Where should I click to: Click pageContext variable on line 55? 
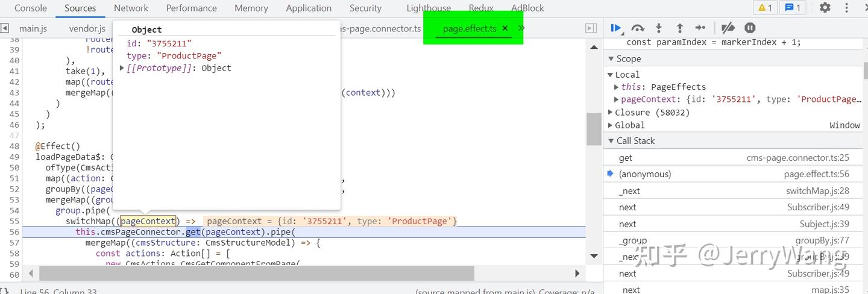pyautogui.click(x=148, y=221)
